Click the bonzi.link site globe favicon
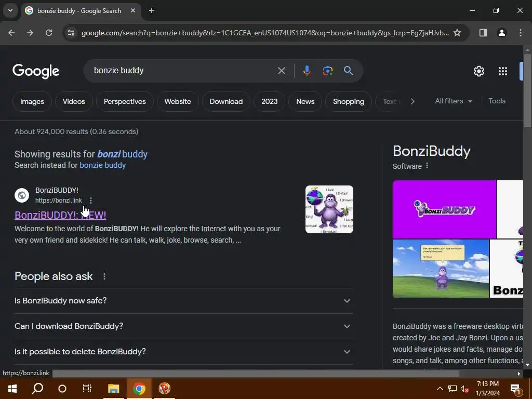532x399 pixels. tap(22, 195)
